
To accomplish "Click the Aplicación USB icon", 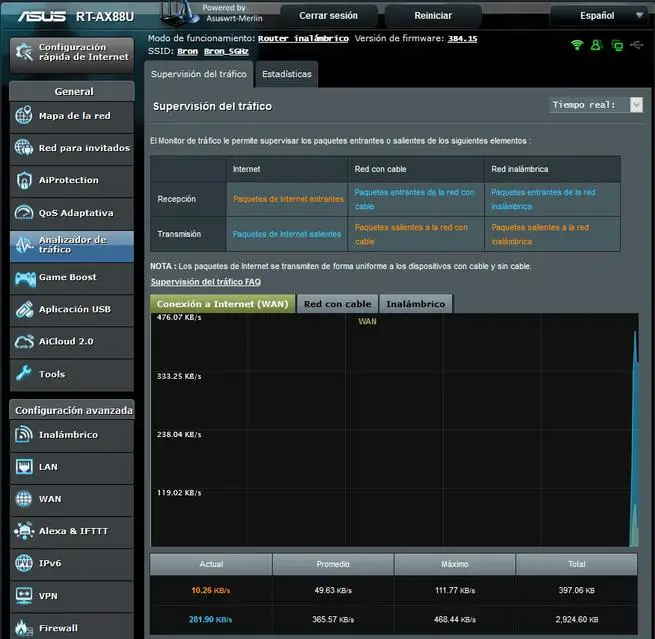I will (x=25, y=309).
